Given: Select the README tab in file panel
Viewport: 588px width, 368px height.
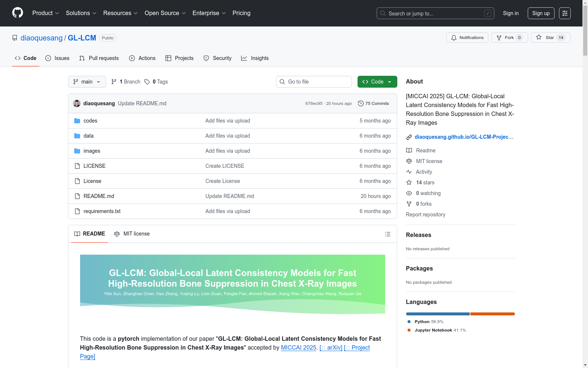Looking at the screenshot, I should [x=90, y=234].
